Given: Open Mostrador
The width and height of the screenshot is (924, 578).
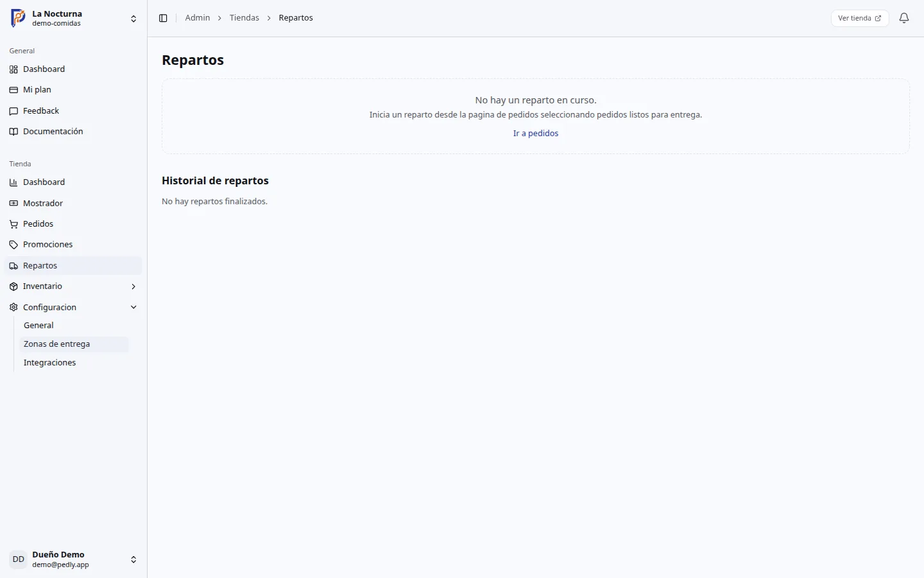Looking at the screenshot, I should pos(73,204).
